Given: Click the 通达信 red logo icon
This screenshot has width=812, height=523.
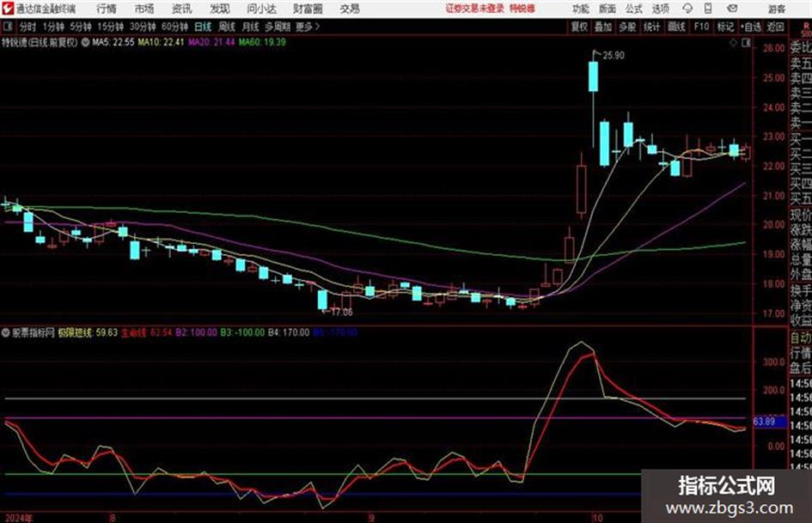Looking at the screenshot, I should click(x=8, y=9).
